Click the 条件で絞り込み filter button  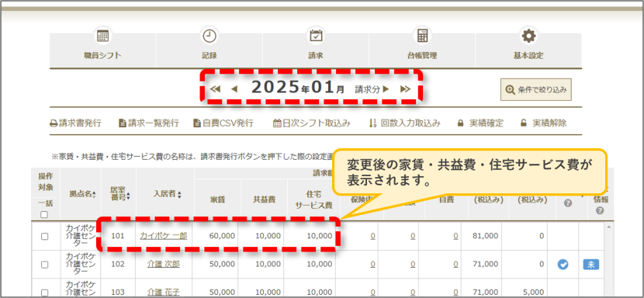pos(536,89)
